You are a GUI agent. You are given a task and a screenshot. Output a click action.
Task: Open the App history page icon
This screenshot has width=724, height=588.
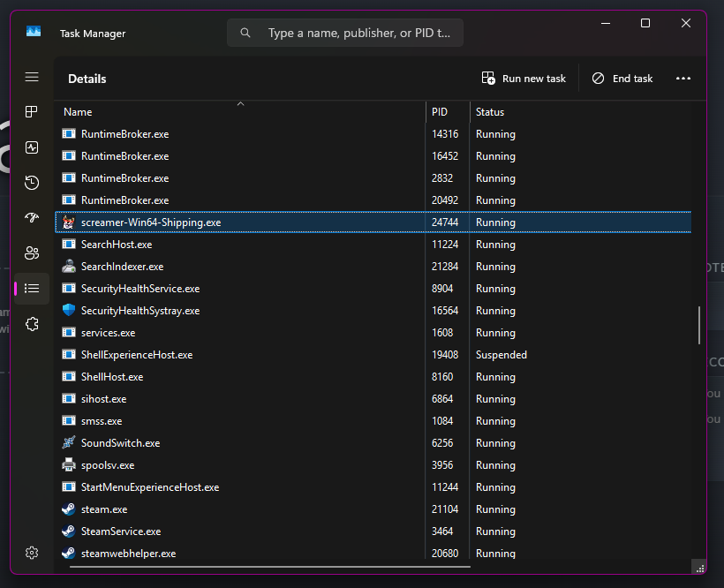click(x=32, y=183)
